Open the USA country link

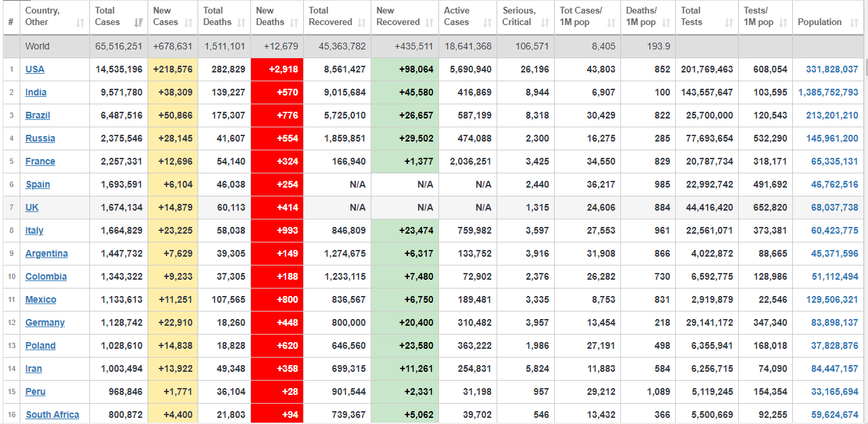(x=35, y=69)
